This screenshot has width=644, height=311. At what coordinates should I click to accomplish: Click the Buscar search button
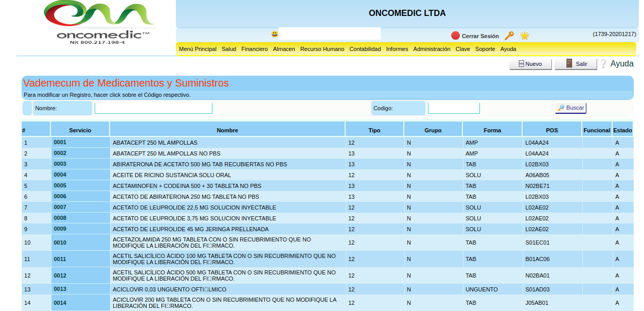(570, 108)
